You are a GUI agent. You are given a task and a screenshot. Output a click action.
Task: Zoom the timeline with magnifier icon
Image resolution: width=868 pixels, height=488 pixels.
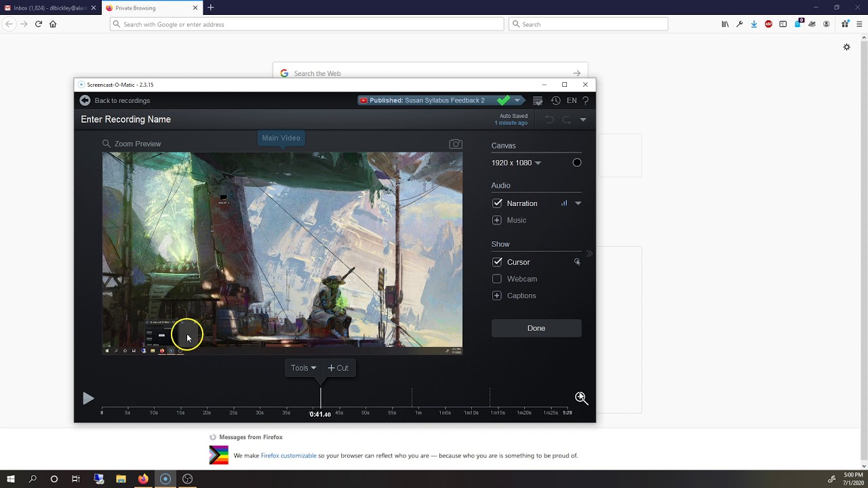pyautogui.click(x=581, y=398)
